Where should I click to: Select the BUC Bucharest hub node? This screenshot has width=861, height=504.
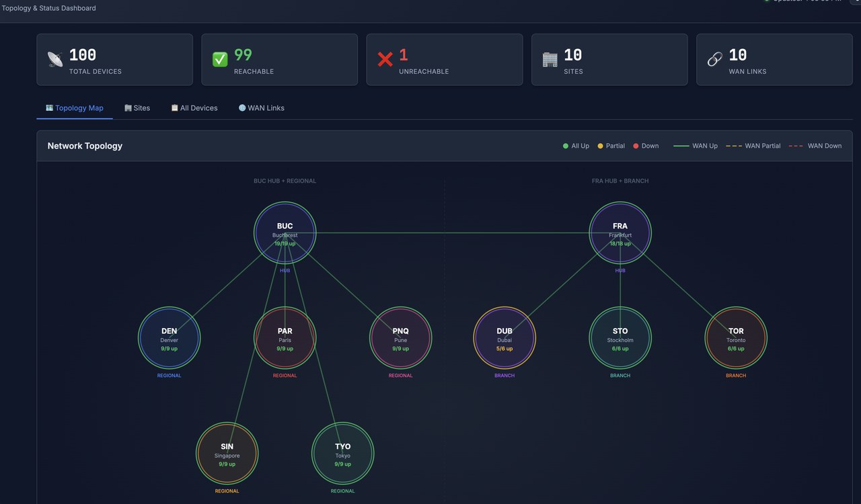[x=285, y=233]
